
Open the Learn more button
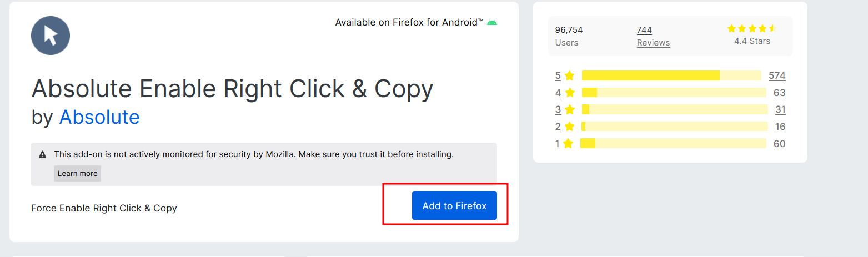point(77,173)
